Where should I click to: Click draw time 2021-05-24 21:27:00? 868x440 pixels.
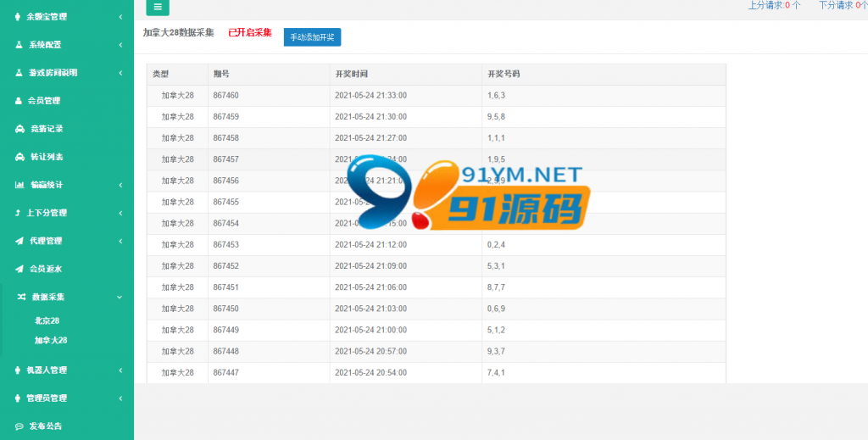[x=371, y=138]
